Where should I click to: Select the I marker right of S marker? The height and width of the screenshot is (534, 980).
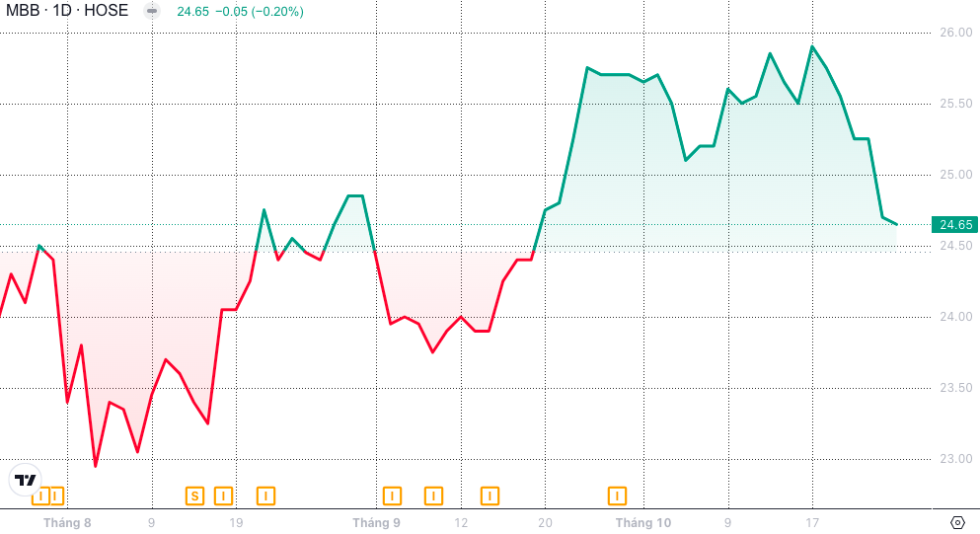click(x=223, y=496)
